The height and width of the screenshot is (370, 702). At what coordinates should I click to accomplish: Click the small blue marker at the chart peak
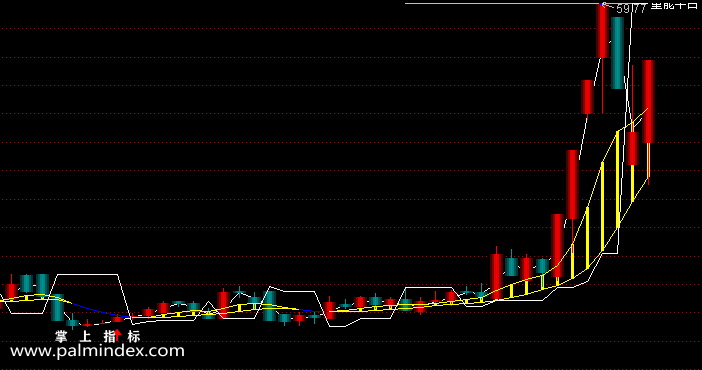click(603, 4)
